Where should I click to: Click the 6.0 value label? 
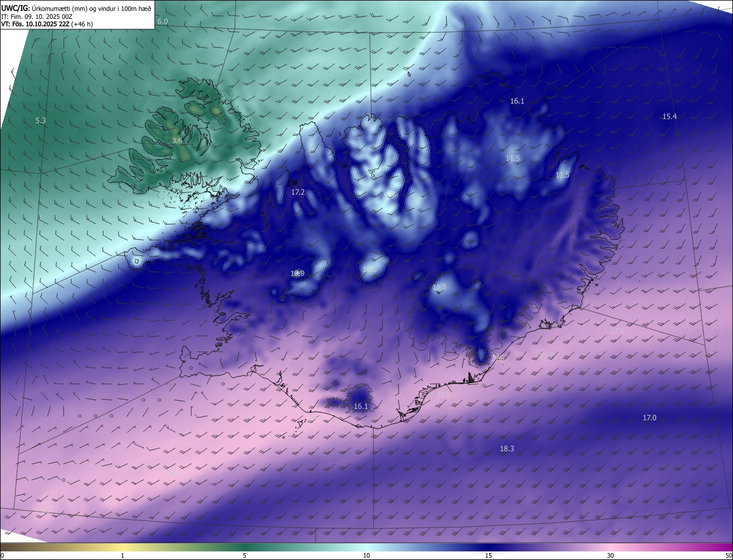163,21
